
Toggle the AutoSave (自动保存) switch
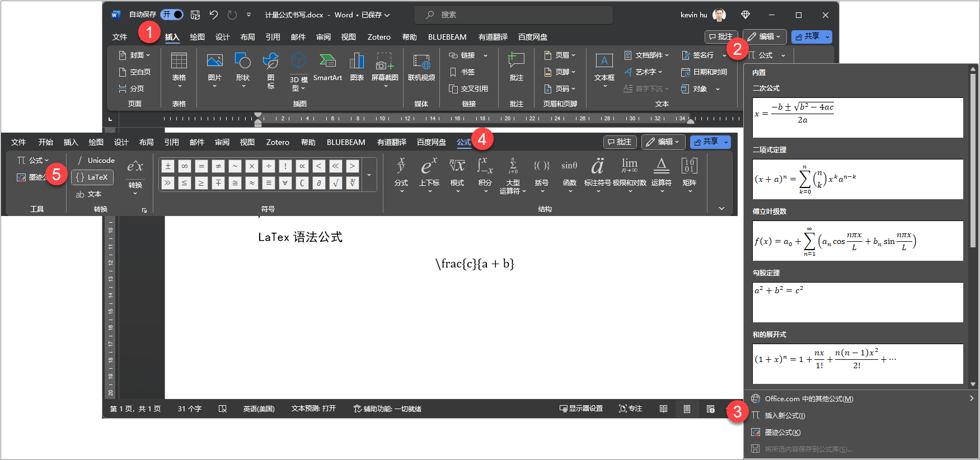171,15
